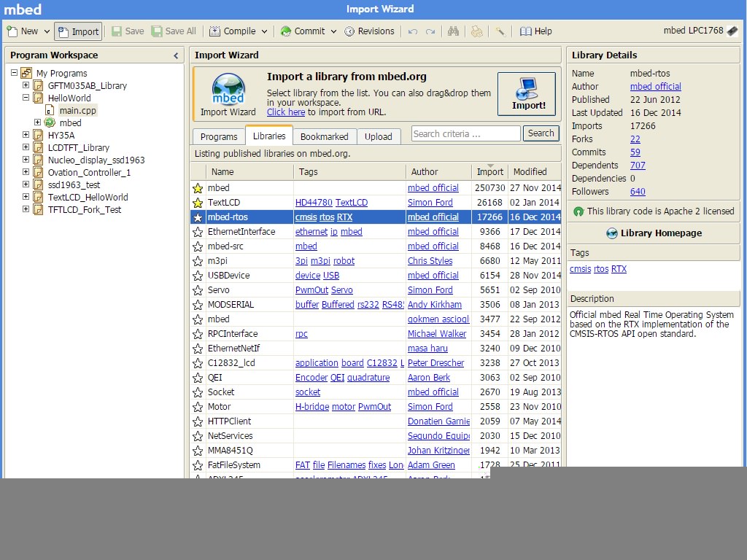Viewport: 747px width, 560px height.
Task: Expand the mbed library under HelloWorld
Action: click(37, 122)
